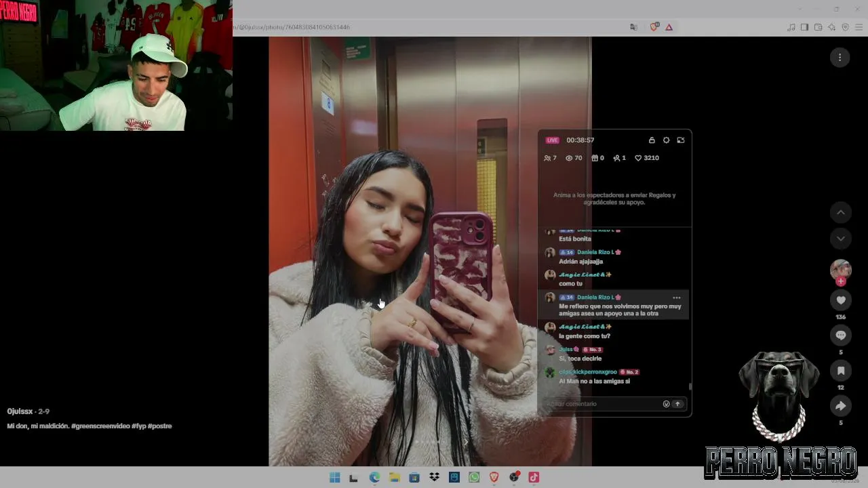868x488 pixels.
Task: Advance to the next photo with right chevron
Action: point(466,442)
